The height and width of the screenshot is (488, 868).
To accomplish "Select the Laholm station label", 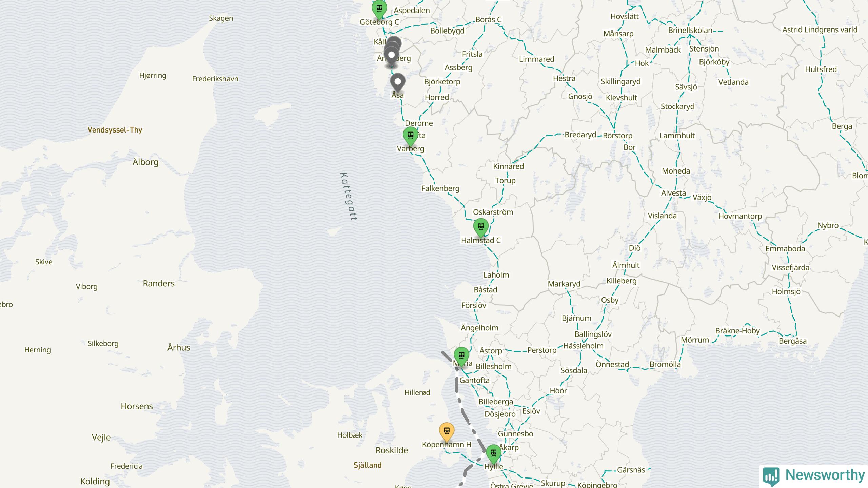I will tap(496, 275).
